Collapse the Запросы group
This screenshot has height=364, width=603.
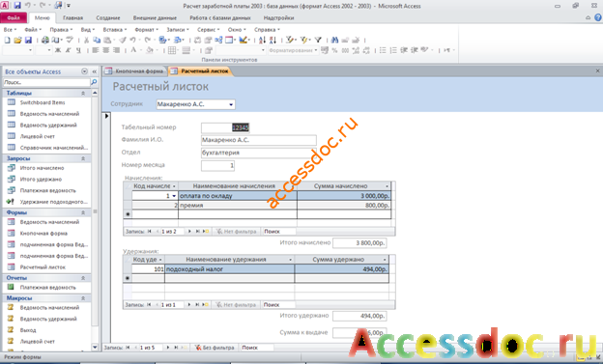[83, 158]
